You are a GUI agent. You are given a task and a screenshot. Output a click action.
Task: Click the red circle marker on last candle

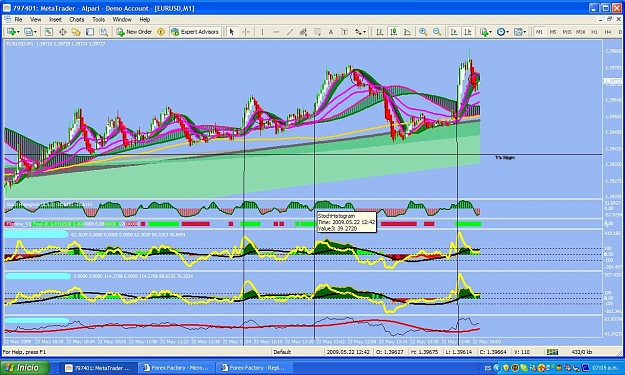pos(474,79)
